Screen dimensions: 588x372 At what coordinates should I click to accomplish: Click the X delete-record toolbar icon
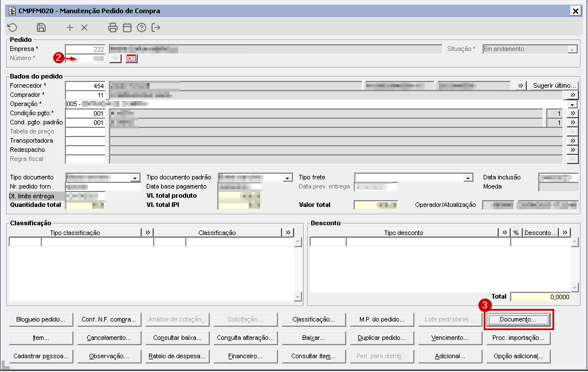click(x=84, y=28)
